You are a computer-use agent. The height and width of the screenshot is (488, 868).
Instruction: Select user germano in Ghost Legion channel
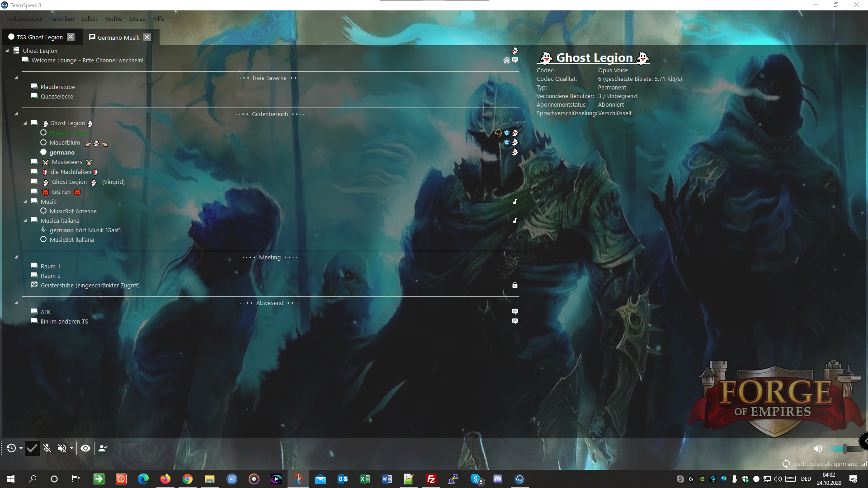click(x=62, y=152)
